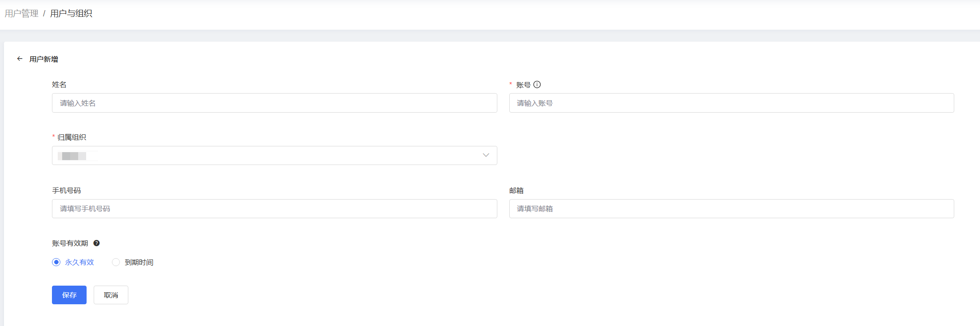This screenshot has height=326, width=980.
Task: Open the 归属组织 dropdown
Action: tap(274, 156)
